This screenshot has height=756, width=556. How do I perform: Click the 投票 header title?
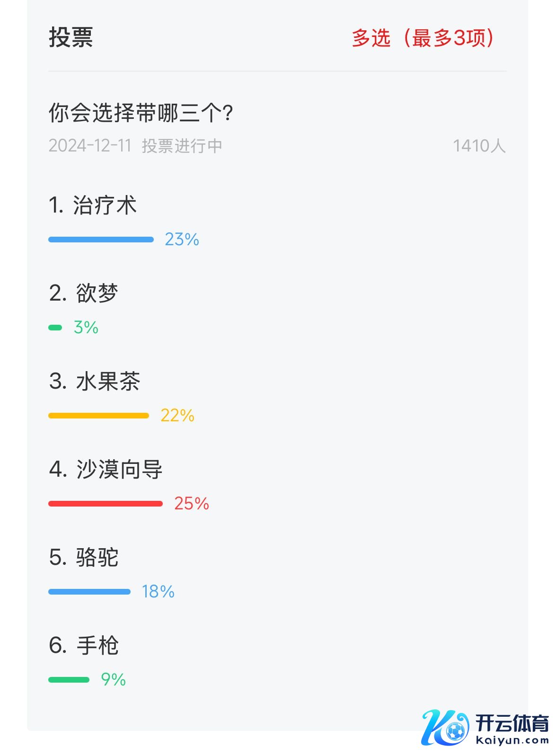pos(71,37)
